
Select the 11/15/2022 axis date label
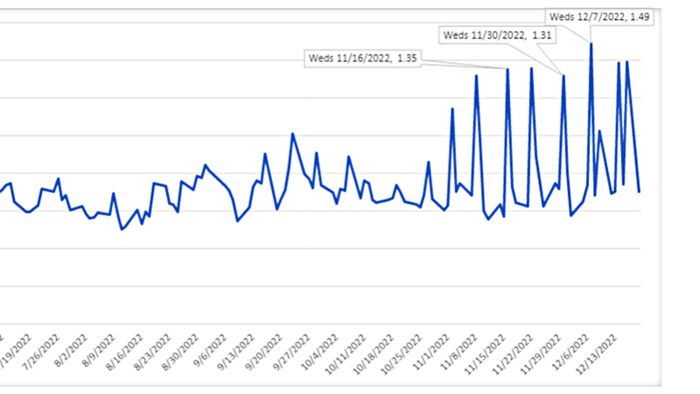(485, 353)
